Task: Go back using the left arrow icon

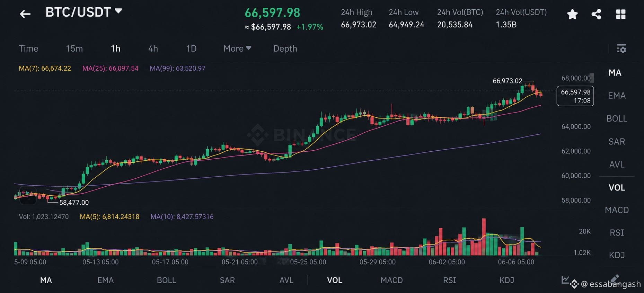Action: (25, 14)
